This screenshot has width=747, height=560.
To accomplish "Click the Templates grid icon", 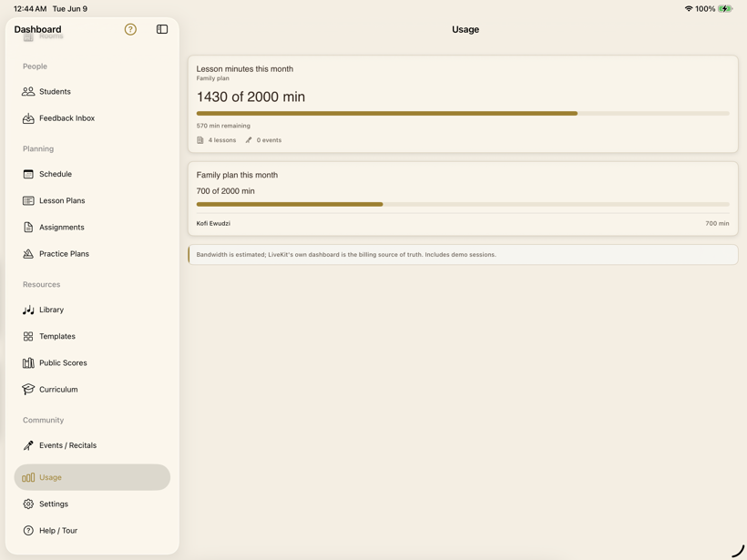I will [28, 336].
